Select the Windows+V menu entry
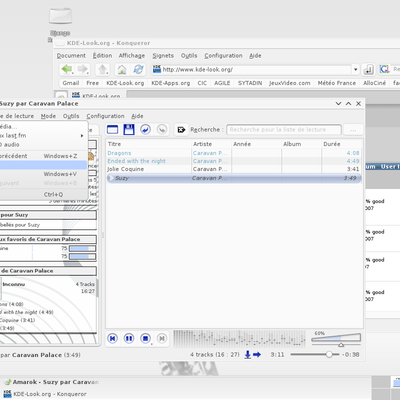The height and width of the screenshot is (400, 400). point(43,174)
